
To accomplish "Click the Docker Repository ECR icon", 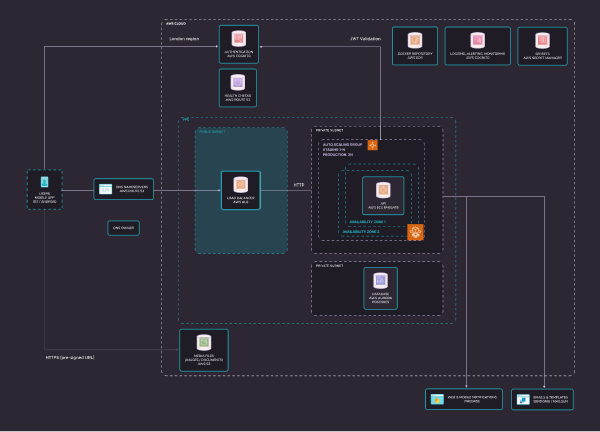I will coord(414,39).
